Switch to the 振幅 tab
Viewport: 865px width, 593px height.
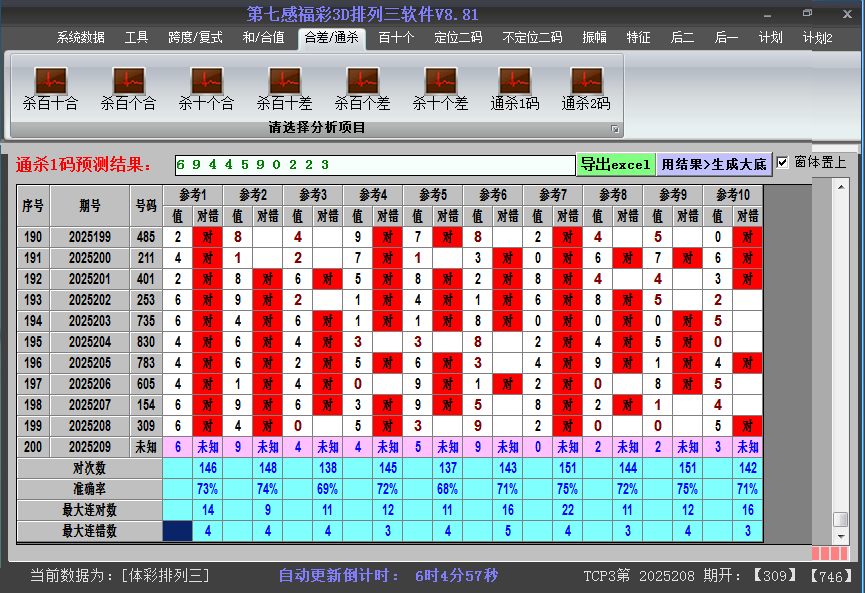595,38
